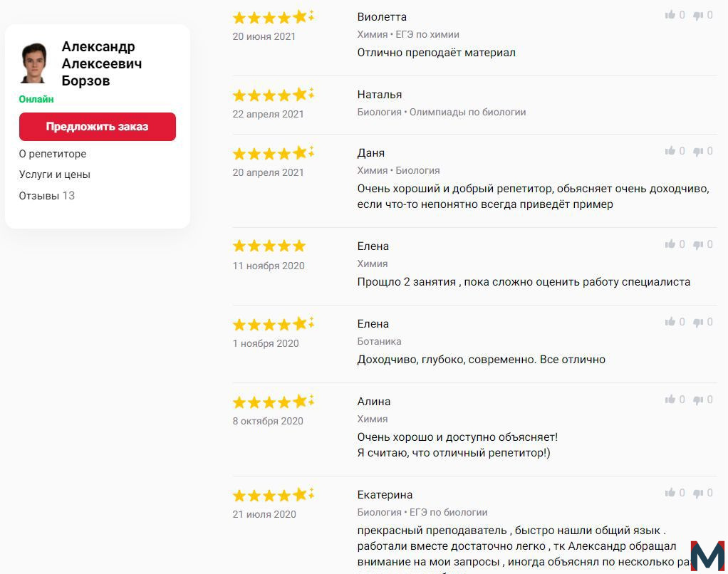
Task: Open the О репетиторе section
Action: pyautogui.click(x=53, y=154)
